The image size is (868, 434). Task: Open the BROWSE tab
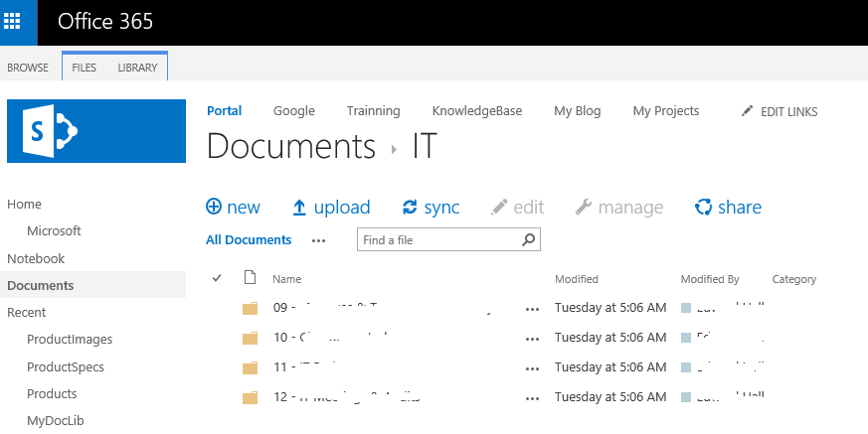tap(28, 68)
